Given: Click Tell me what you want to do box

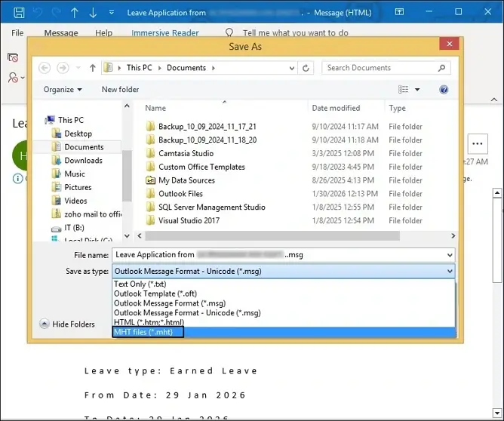Looking at the screenshot, I should pyautogui.click(x=296, y=32).
